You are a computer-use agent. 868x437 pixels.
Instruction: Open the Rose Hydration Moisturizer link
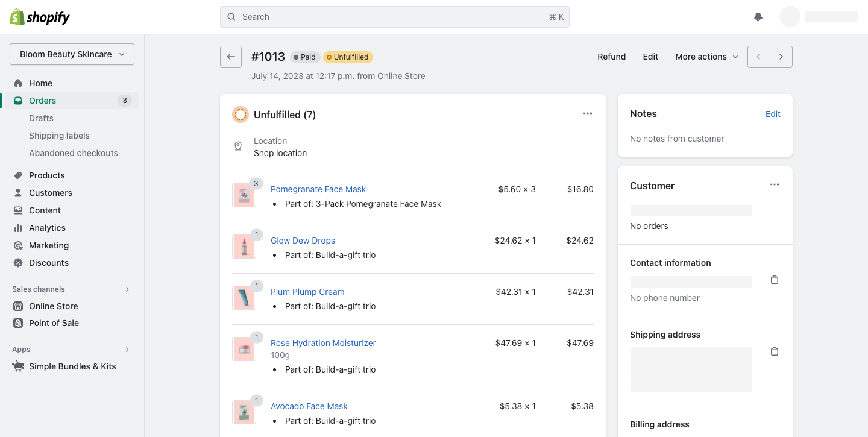323,343
